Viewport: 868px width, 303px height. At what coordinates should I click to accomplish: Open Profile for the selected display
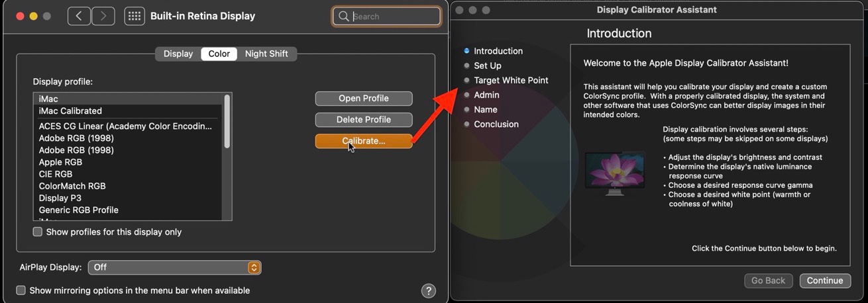[x=364, y=99]
